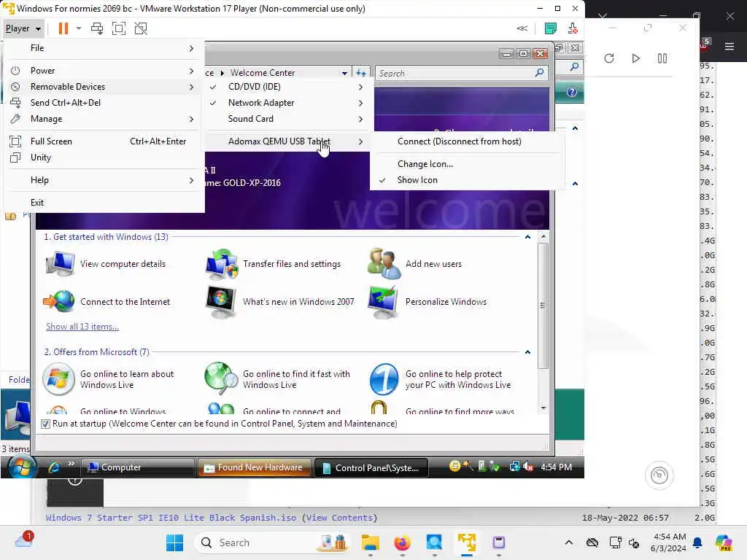Switch to Control Panel\System taskbar button

coord(371,467)
